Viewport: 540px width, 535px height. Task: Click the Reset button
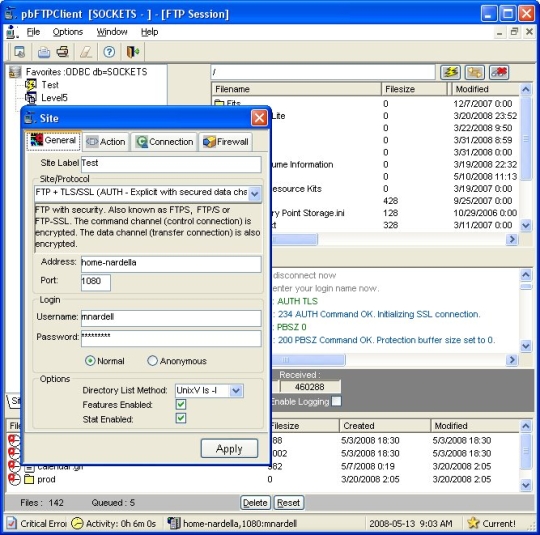tap(288, 503)
